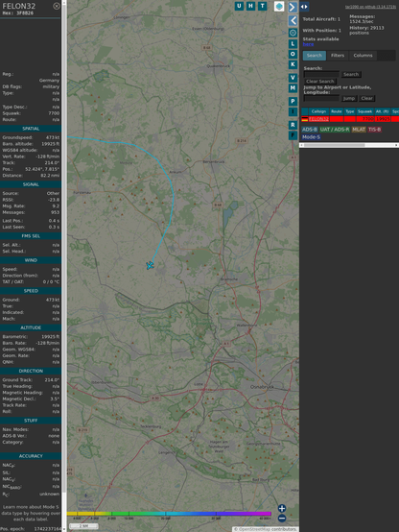
Task: Select the aircraft icon on the map
Action: click(x=150, y=265)
